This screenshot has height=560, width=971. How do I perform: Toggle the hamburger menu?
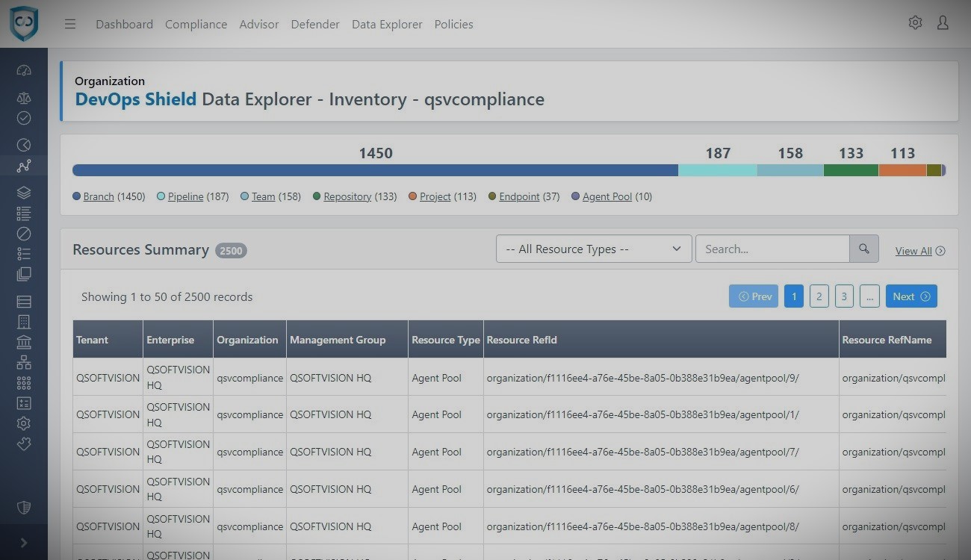70,24
